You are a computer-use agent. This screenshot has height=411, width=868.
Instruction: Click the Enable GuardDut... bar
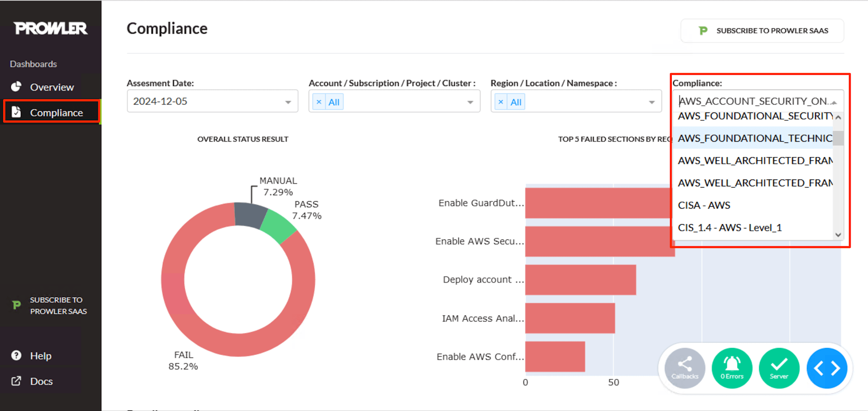coord(598,203)
